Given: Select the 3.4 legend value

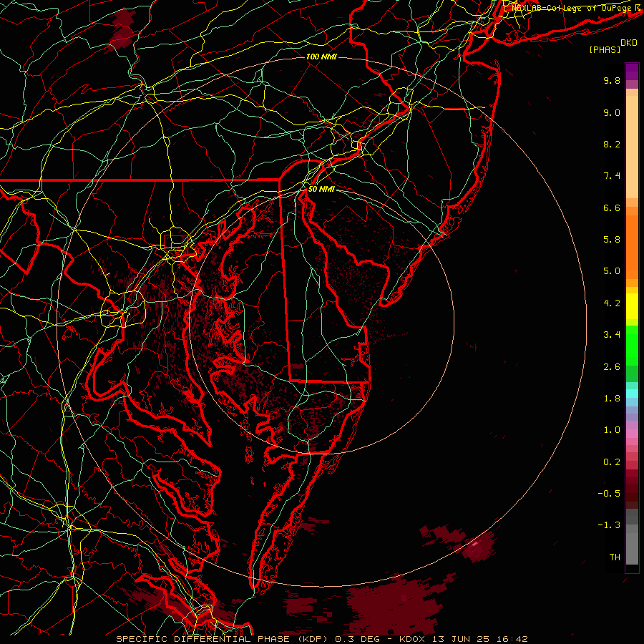Looking at the screenshot, I should (x=612, y=335).
